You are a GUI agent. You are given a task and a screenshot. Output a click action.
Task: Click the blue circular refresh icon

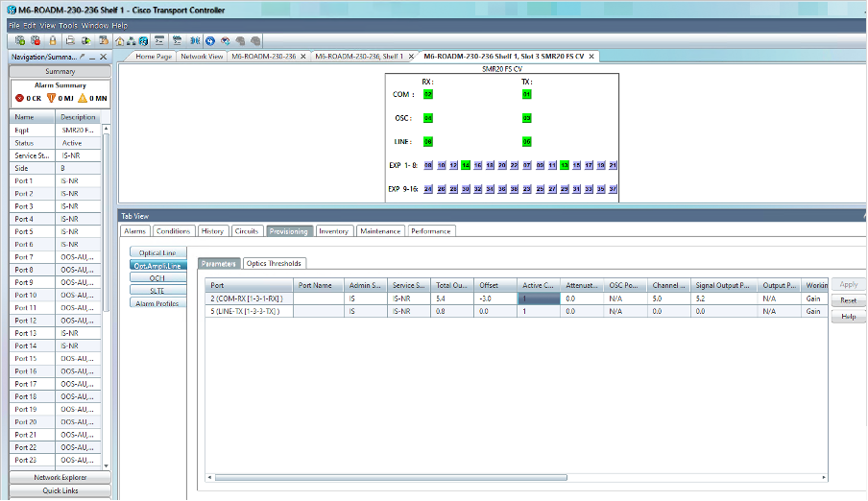pos(210,41)
